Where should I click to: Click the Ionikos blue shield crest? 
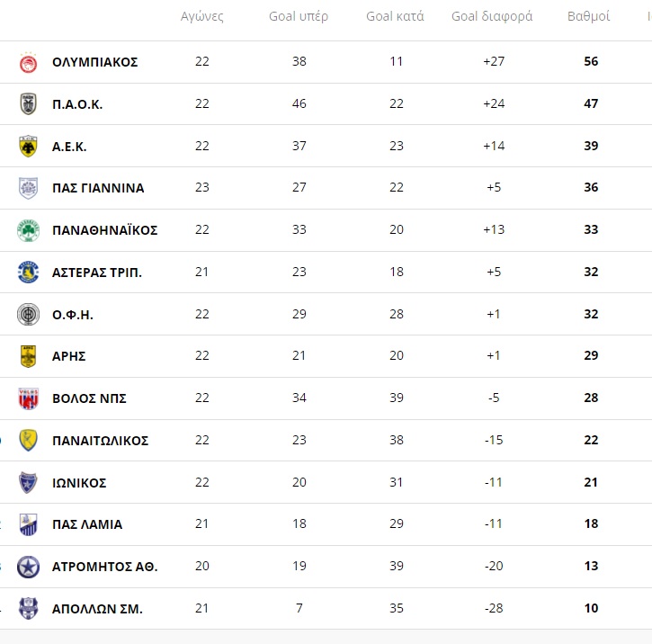click(x=28, y=483)
